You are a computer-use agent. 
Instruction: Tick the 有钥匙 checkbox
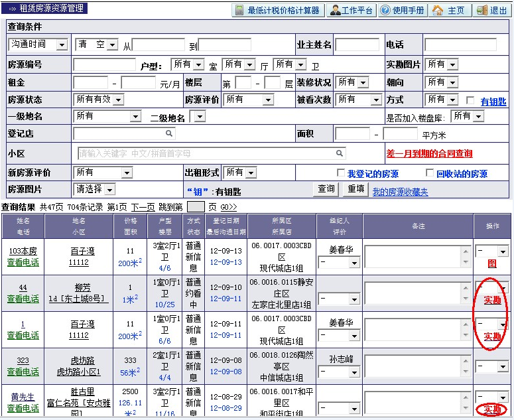[x=470, y=100]
